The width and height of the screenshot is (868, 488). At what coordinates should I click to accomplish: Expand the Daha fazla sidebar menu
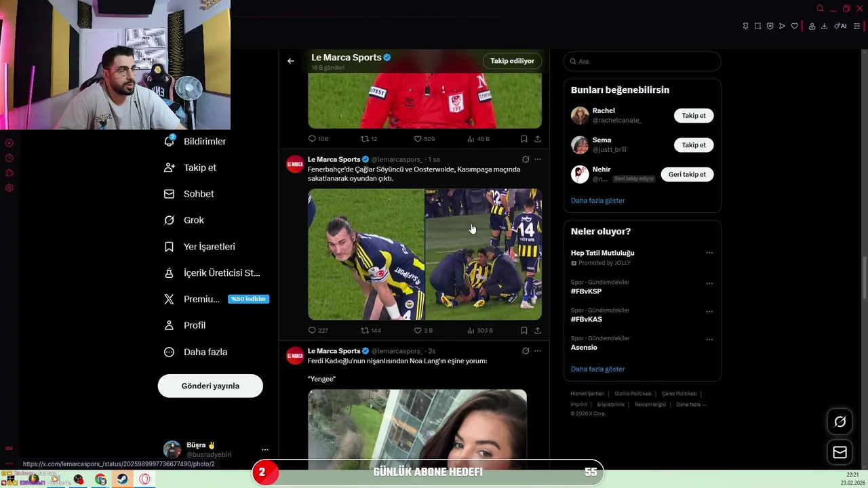[195, 352]
